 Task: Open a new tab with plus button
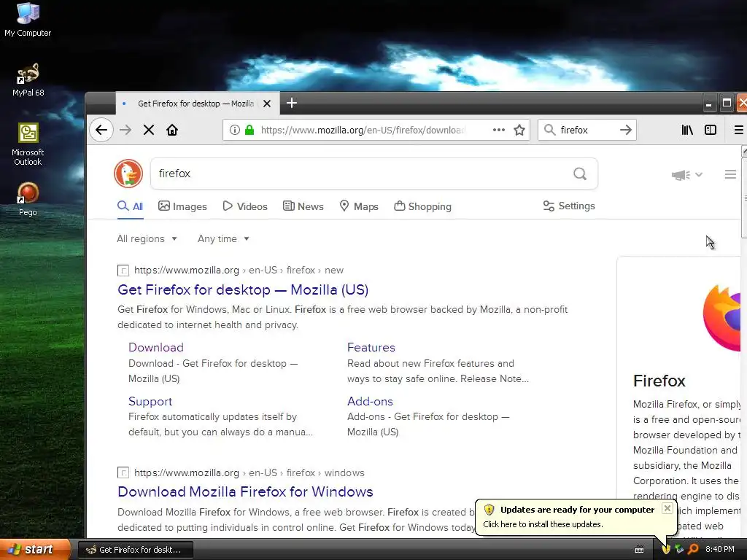tap(292, 103)
